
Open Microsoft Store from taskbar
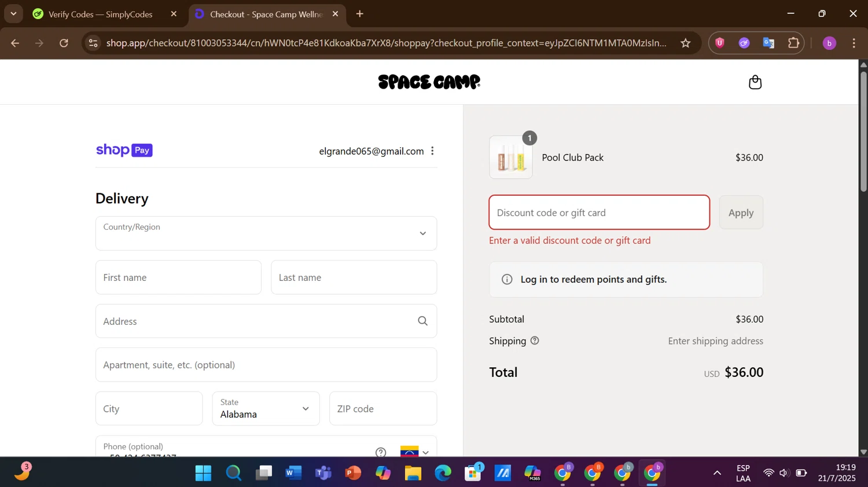tap(473, 473)
